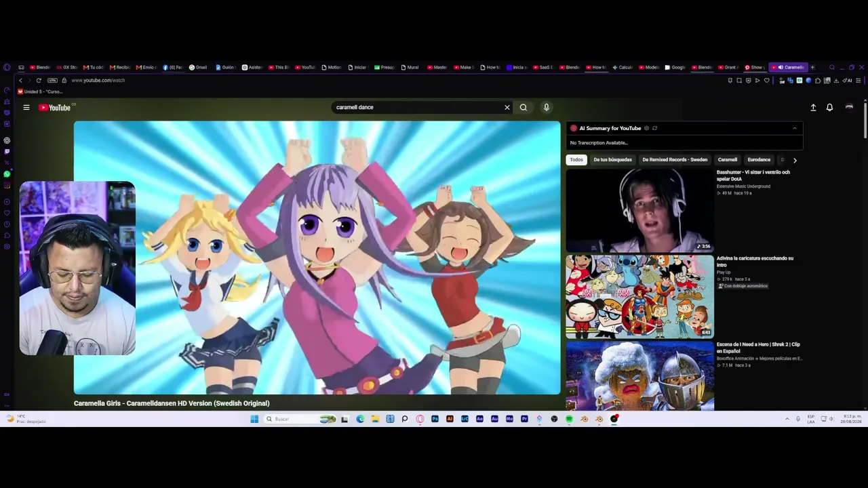Screen dimensions: 868x488
Task: Open the Opera GX logo menu
Action: tap(7, 67)
